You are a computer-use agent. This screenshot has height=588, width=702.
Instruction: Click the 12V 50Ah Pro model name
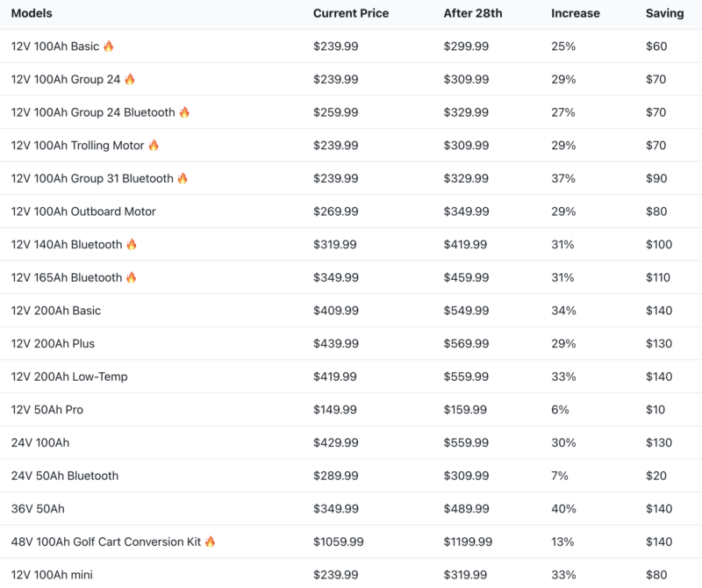coord(47,410)
